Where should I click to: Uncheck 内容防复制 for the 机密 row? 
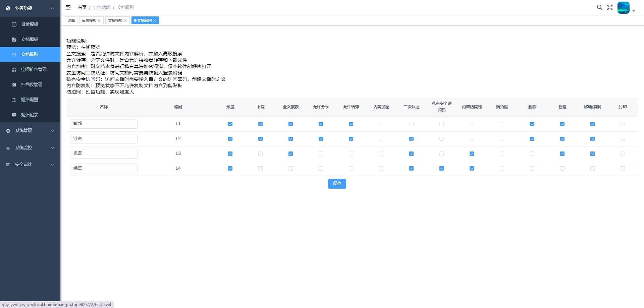pyautogui.click(x=472, y=154)
